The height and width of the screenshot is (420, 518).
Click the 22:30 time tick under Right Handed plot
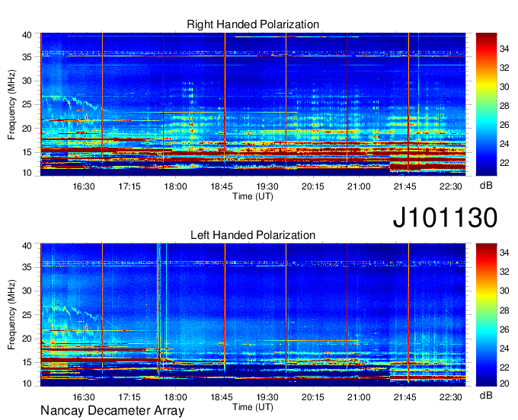point(451,186)
